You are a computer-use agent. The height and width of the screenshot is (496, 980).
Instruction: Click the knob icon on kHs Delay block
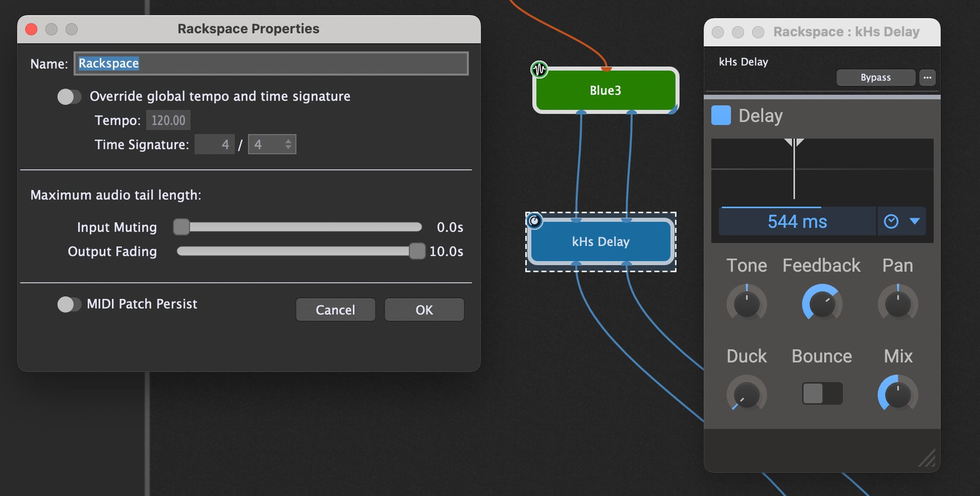click(x=534, y=221)
